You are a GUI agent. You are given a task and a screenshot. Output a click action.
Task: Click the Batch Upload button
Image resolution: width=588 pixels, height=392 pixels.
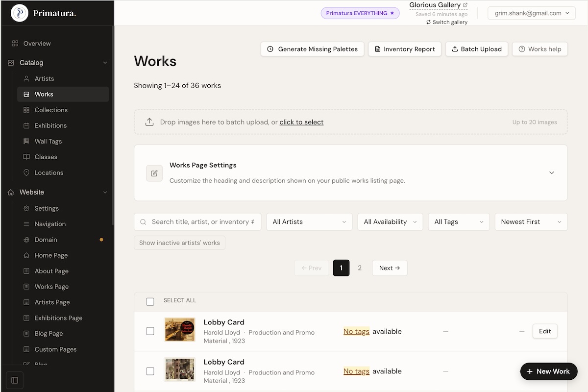pyautogui.click(x=477, y=49)
